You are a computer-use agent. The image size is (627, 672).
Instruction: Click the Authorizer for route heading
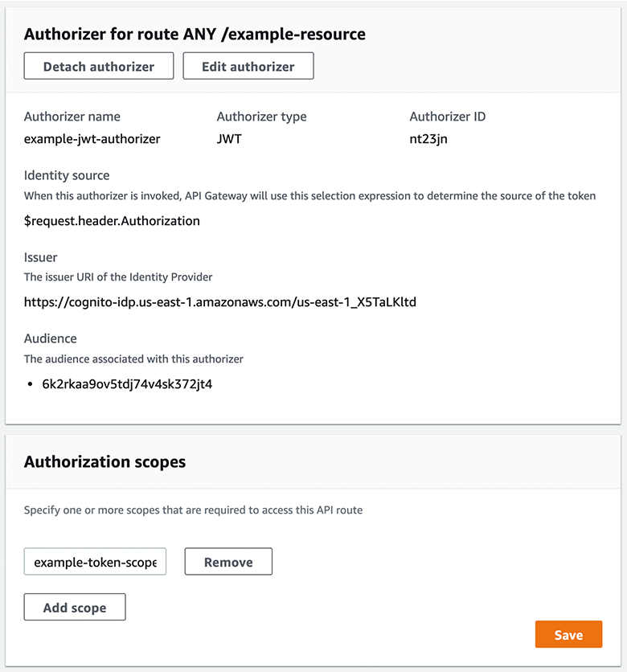coord(195,34)
